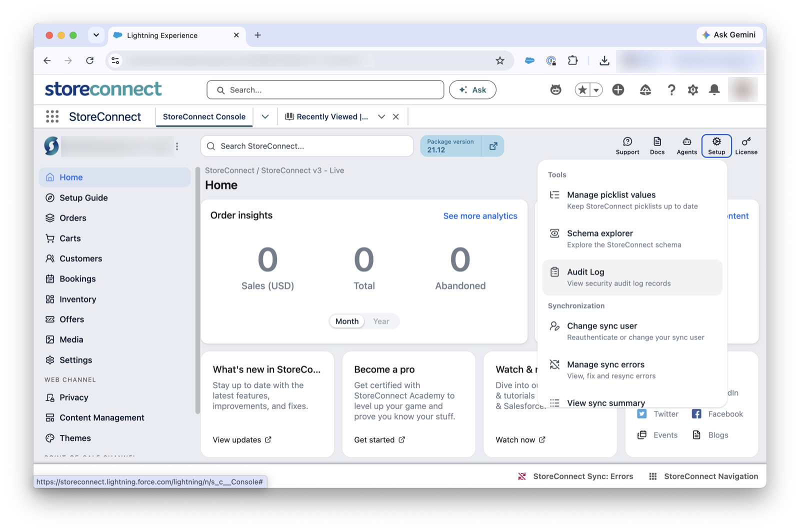
Task: Open the Trailhead guidance icon
Action: pos(645,90)
